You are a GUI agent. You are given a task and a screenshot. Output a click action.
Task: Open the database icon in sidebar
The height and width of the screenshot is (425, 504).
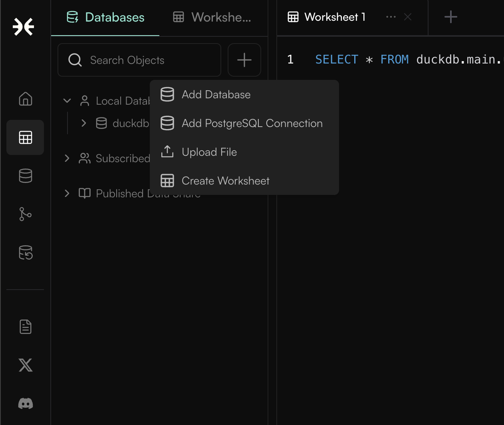(26, 176)
